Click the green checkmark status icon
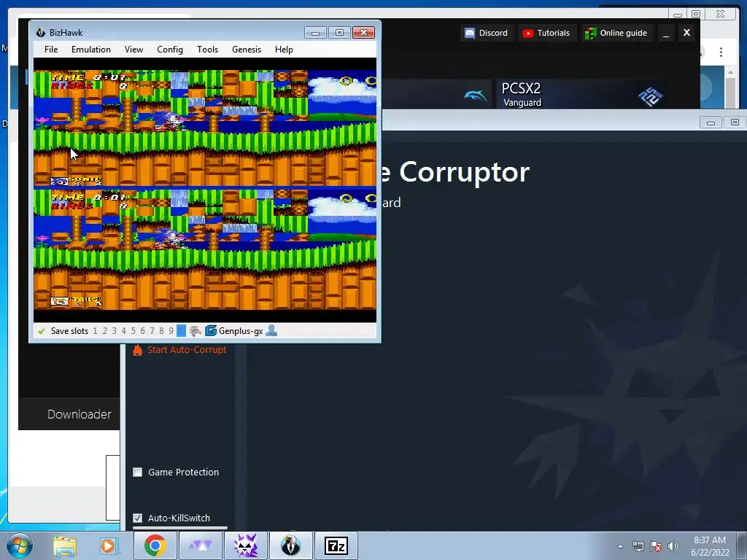This screenshot has height=560, width=747. pos(42,331)
